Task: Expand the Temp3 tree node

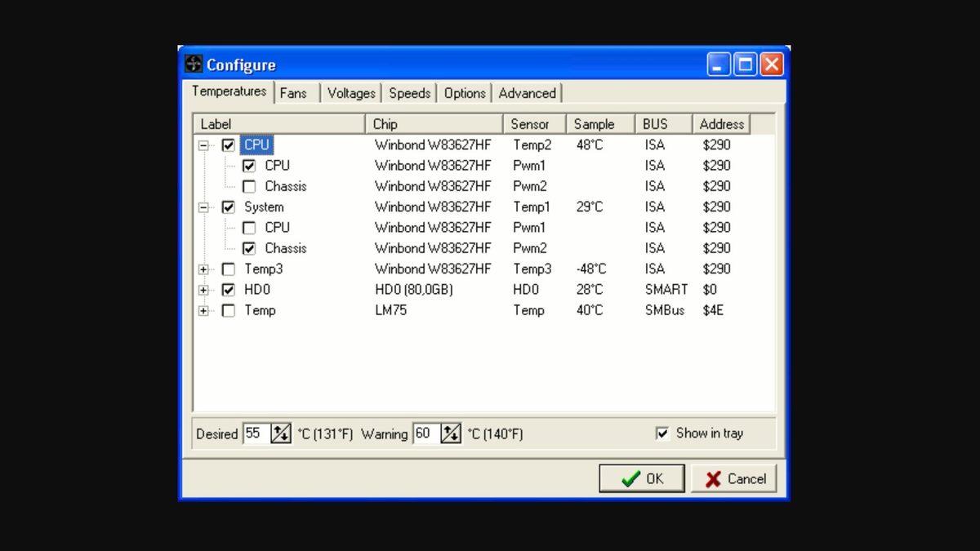Action: pyautogui.click(x=203, y=269)
